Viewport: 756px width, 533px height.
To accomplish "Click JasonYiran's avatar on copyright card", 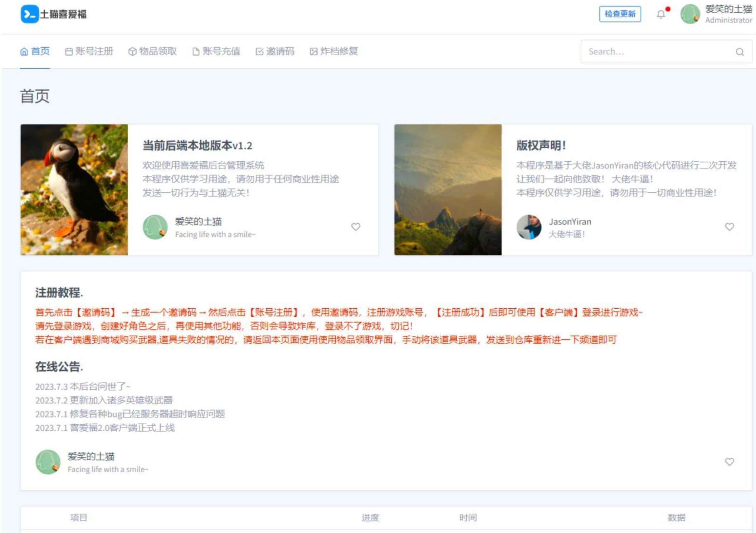I will click(529, 227).
